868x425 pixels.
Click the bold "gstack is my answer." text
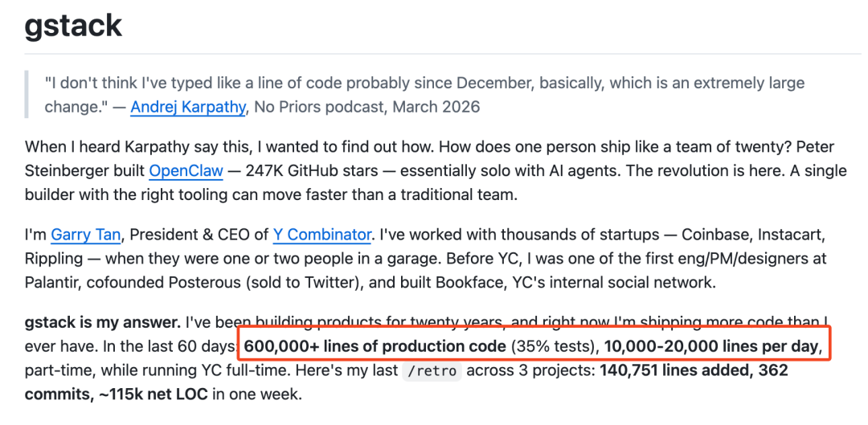click(102, 323)
